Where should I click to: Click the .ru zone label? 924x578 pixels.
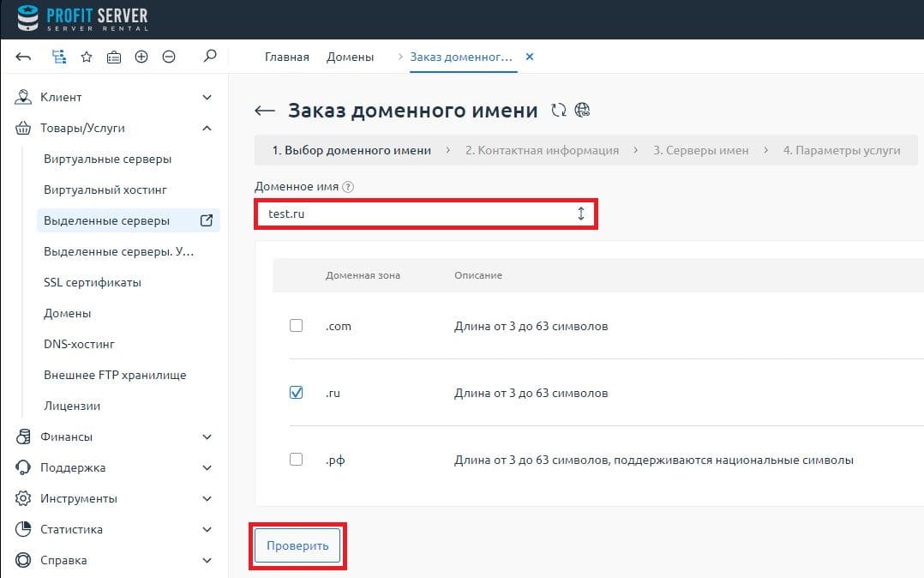tap(333, 393)
